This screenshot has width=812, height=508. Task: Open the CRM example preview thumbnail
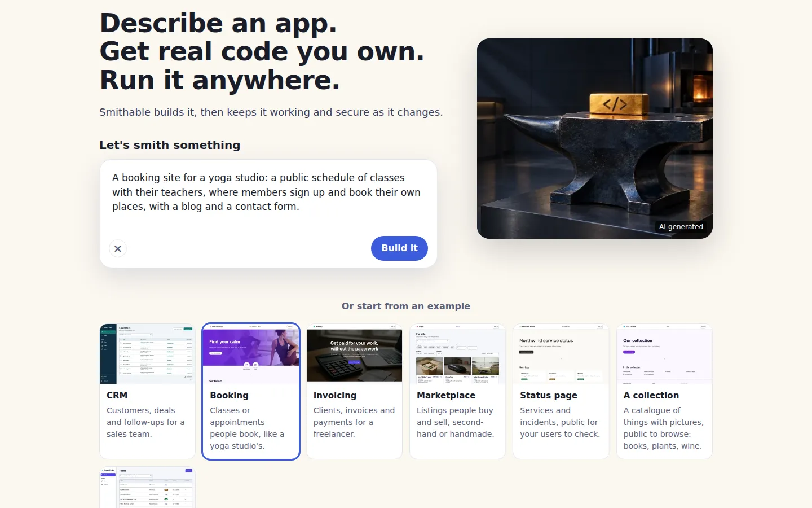[x=147, y=354]
